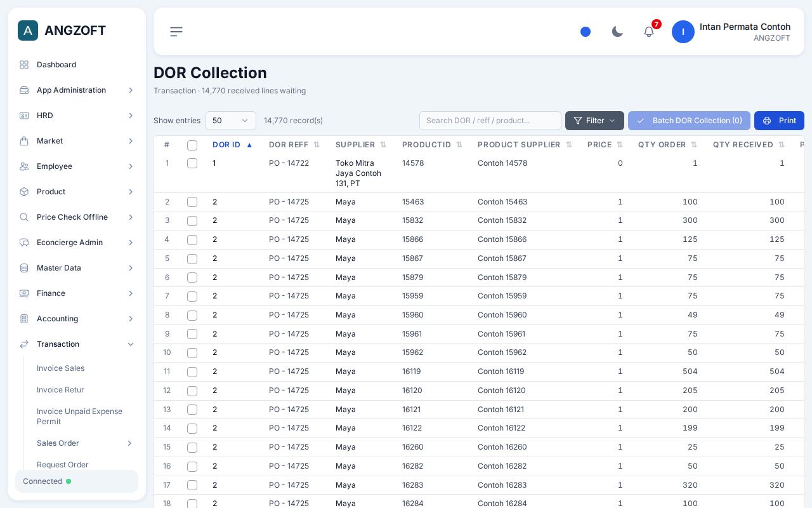Viewport: 812px width, 508px height.
Task: Click the App Administration sidebar icon
Action: pos(24,90)
